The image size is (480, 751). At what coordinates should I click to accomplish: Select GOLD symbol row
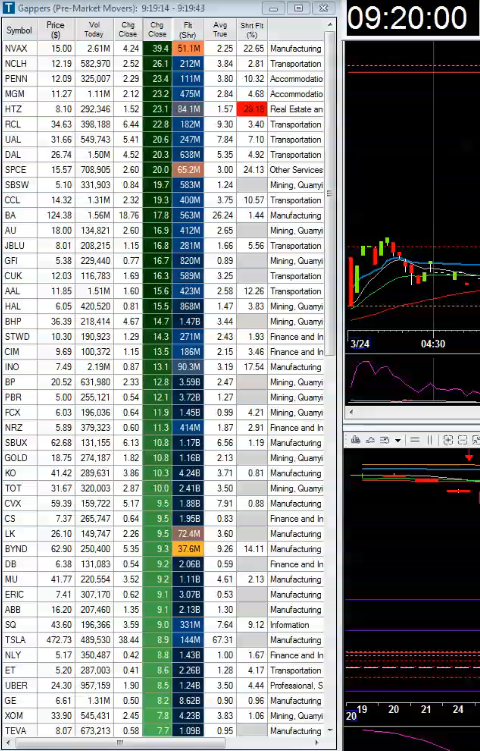point(163,458)
